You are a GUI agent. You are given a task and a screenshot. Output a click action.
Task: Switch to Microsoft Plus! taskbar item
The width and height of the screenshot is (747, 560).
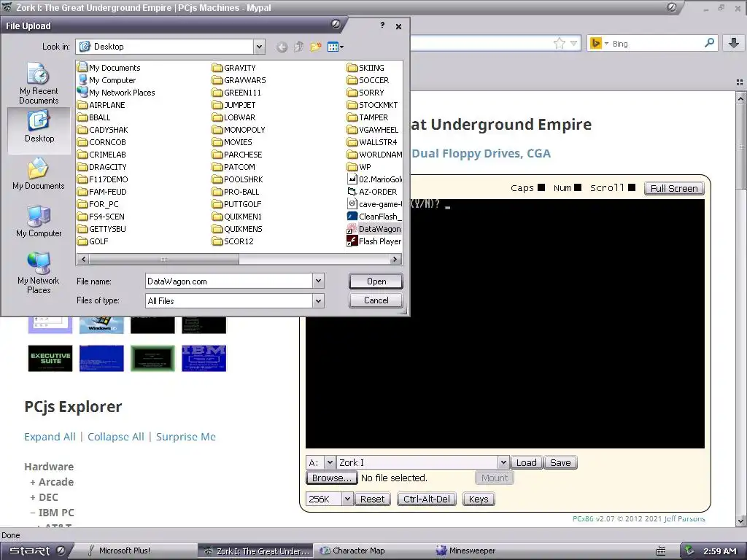pos(125,551)
